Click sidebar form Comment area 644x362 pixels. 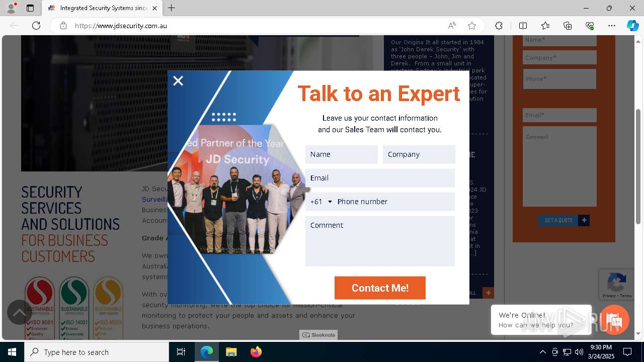click(559, 166)
